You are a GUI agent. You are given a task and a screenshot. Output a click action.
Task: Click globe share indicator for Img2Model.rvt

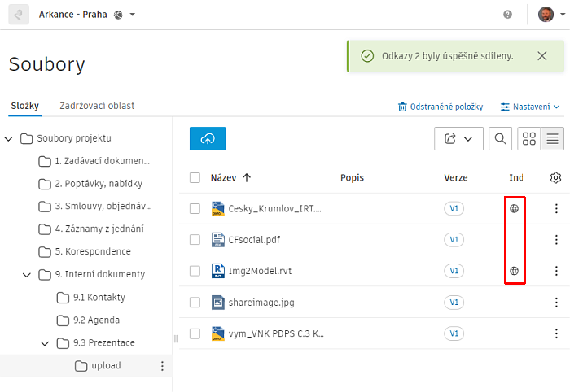click(x=514, y=271)
